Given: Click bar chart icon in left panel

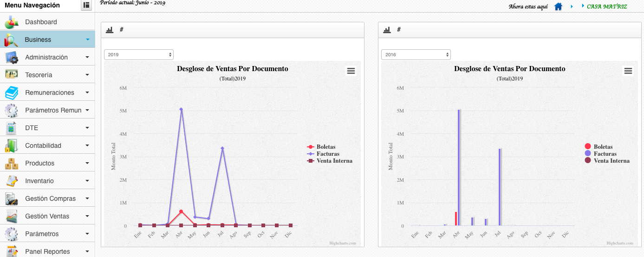Looking at the screenshot, I should pyautogui.click(x=110, y=30).
